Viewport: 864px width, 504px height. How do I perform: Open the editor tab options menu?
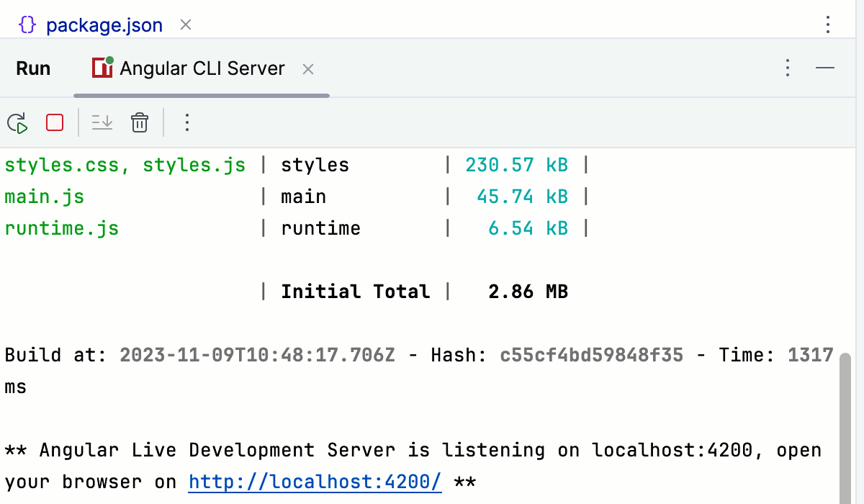[x=827, y=24]
